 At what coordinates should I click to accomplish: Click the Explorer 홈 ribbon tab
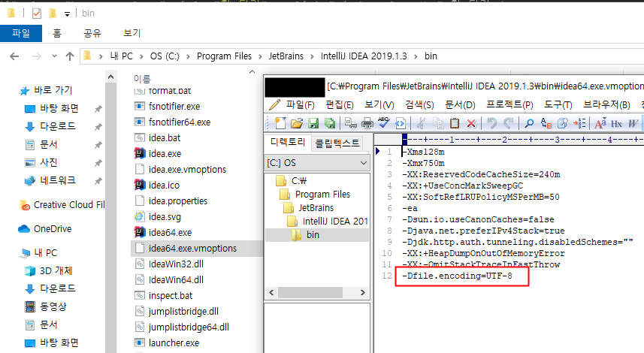click(x=57, y=33)
